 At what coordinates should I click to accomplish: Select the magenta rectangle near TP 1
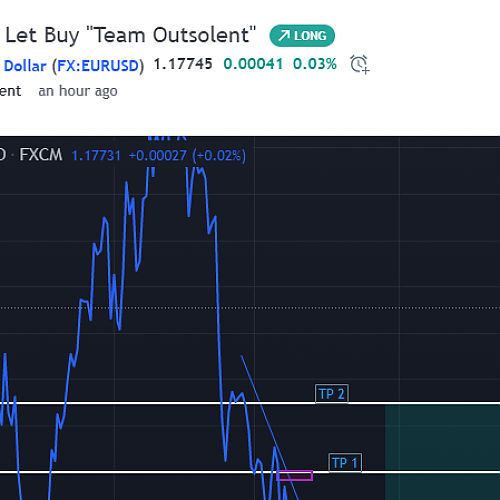(295, 475)
